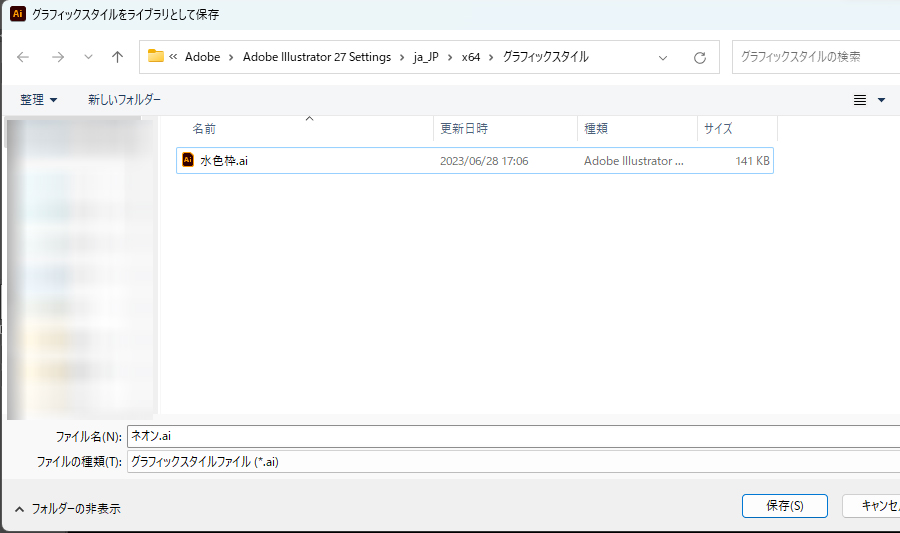Click 保存(S) button
Screen dimensions: 900x533
coord(785,506)
